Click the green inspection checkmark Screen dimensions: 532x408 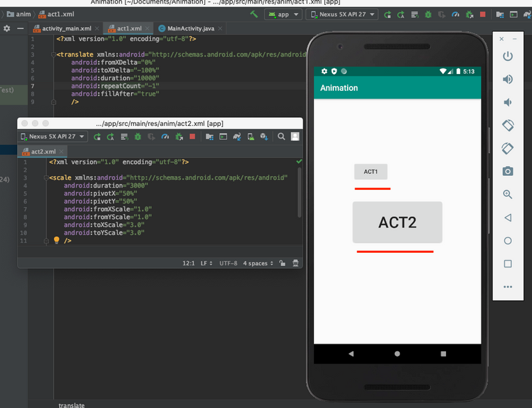pos(299,161)
